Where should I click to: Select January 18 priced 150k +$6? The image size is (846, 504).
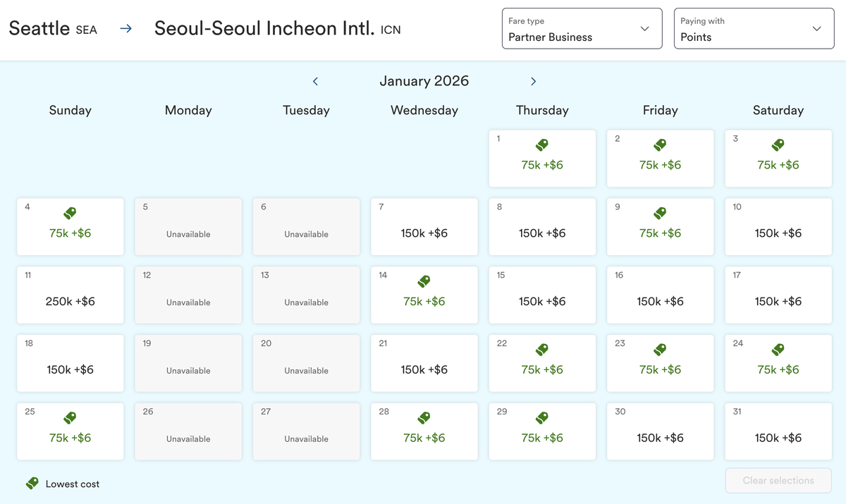[70, 364]
